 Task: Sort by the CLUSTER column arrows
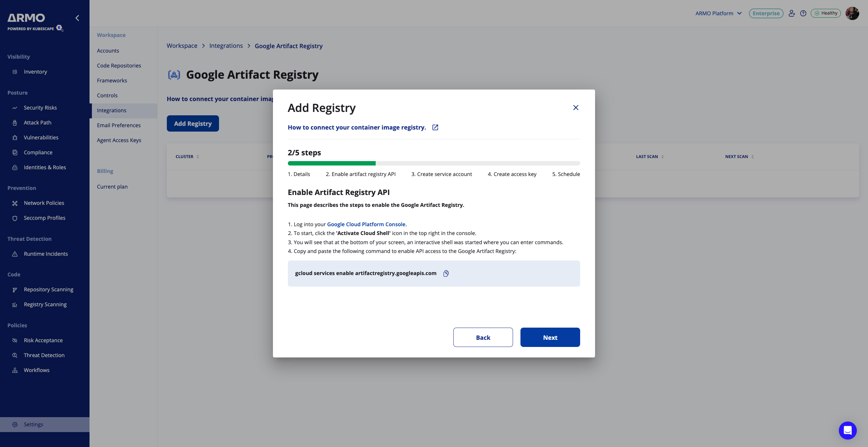point(198,157)
